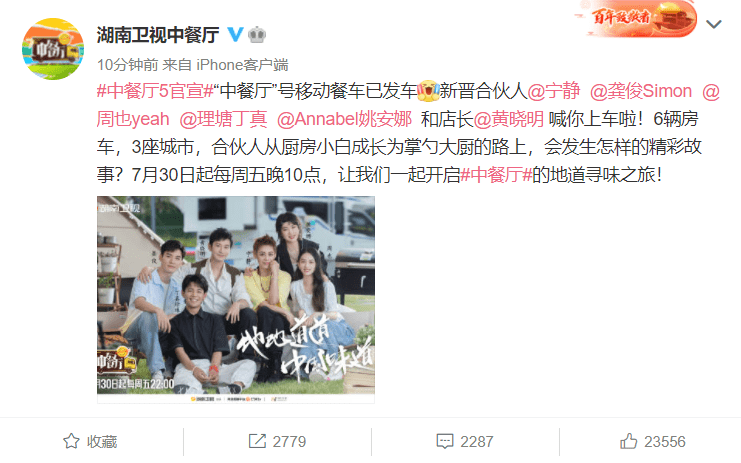Click the 湖南卫视中餐厅 account name
Image resolution: width=741 pixels, height=463 pixels.
(158, 34)
